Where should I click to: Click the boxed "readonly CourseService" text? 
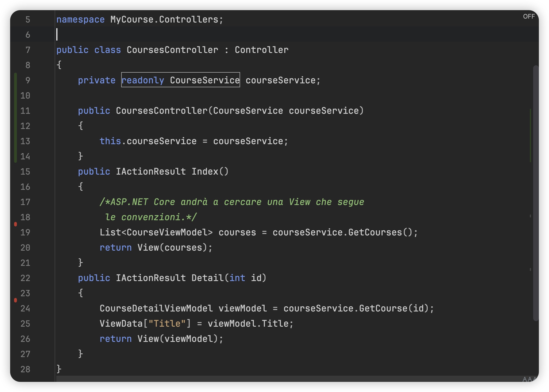coord(180,80)
